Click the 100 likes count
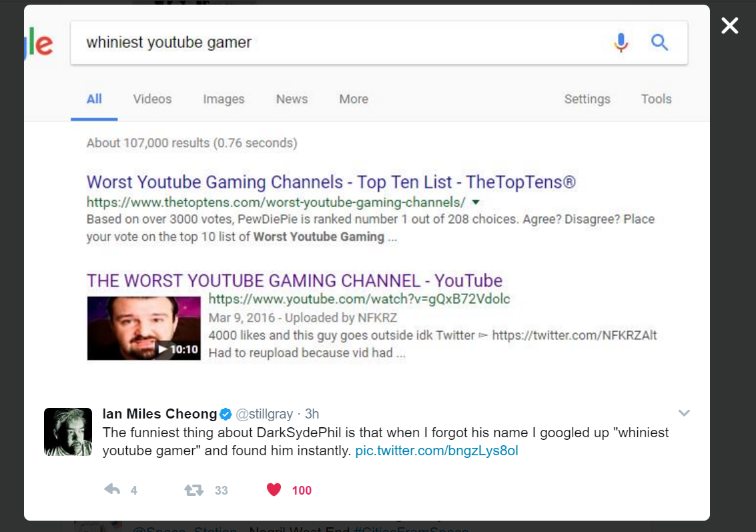Viewport: 756px width, 532px height. [x=302, y=491]
